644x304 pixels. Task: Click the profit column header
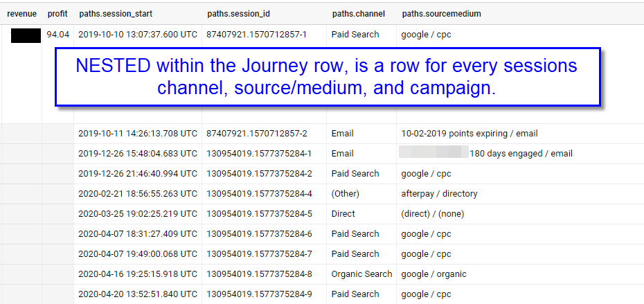[x=57, y=14]
